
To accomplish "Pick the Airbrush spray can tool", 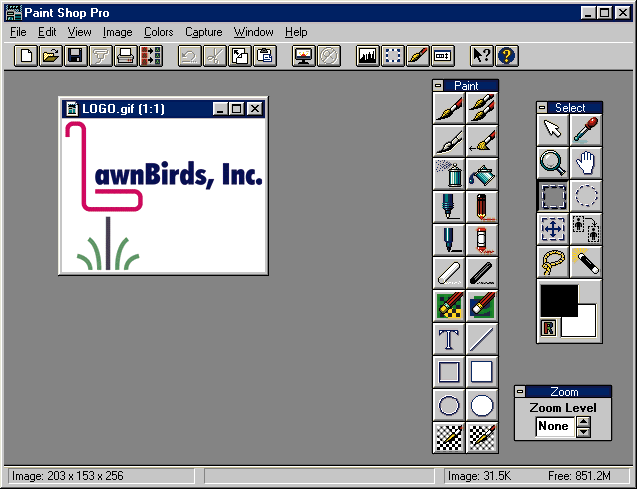I will tap(449, 174).
